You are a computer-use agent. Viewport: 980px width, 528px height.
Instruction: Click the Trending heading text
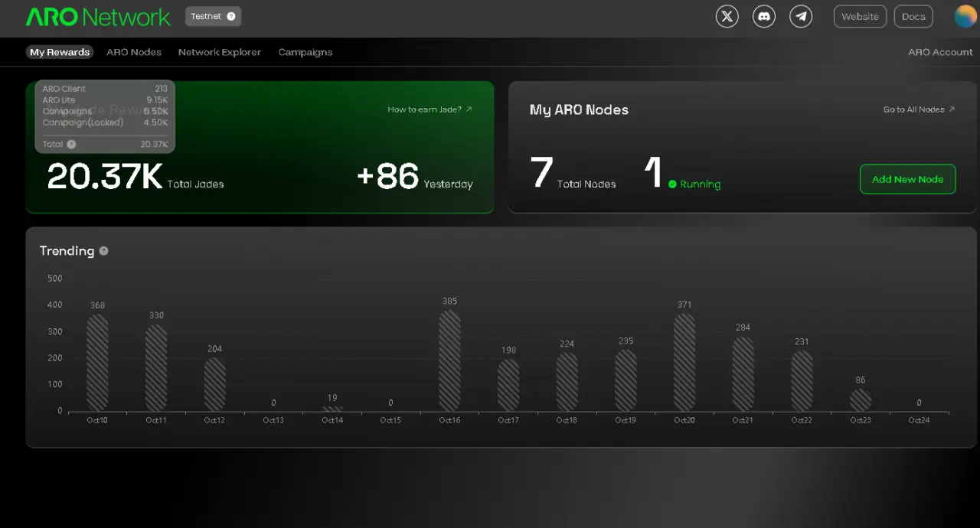67,251
